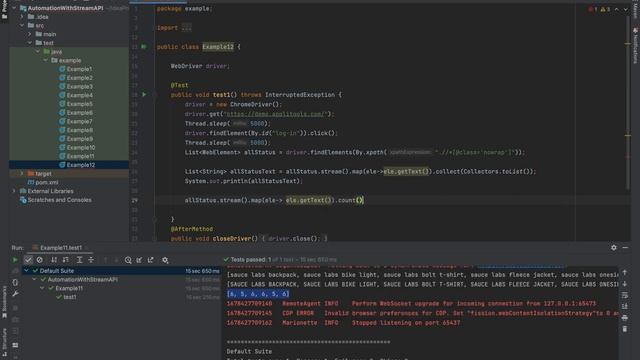This screenshot has width=640, height=360.
Task: Rerun tests with green play icon
Action: [x=16, y=260]
